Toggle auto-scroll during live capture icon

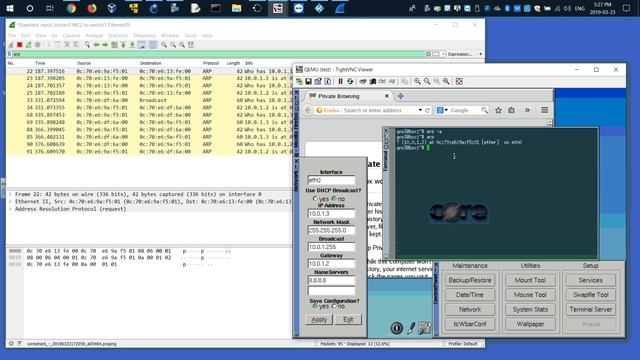click(x=141, y=45)
